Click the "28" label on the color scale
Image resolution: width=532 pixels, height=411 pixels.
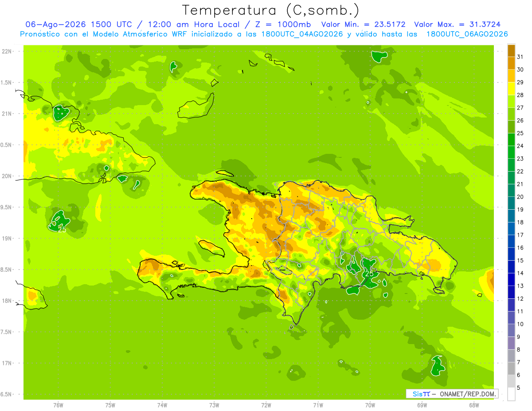tap(520, 95)
